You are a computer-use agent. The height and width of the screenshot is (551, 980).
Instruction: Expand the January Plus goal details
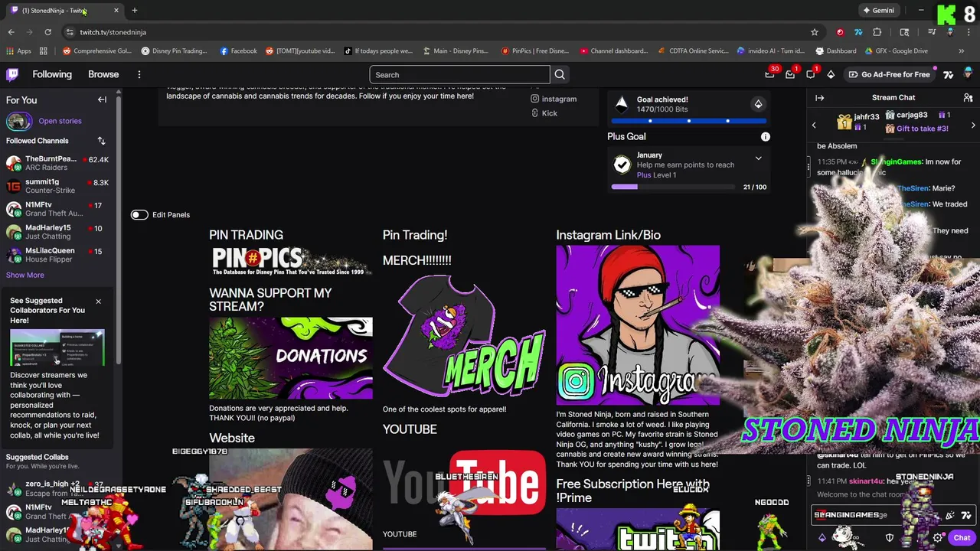pyautogui.click(x=758, y=158)
